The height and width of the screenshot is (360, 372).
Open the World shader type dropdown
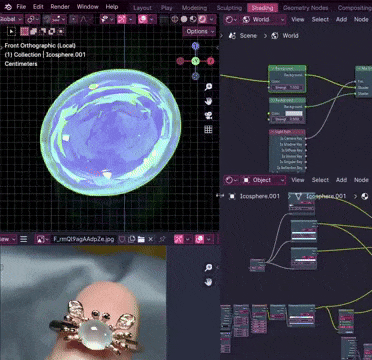pos(264,20)
